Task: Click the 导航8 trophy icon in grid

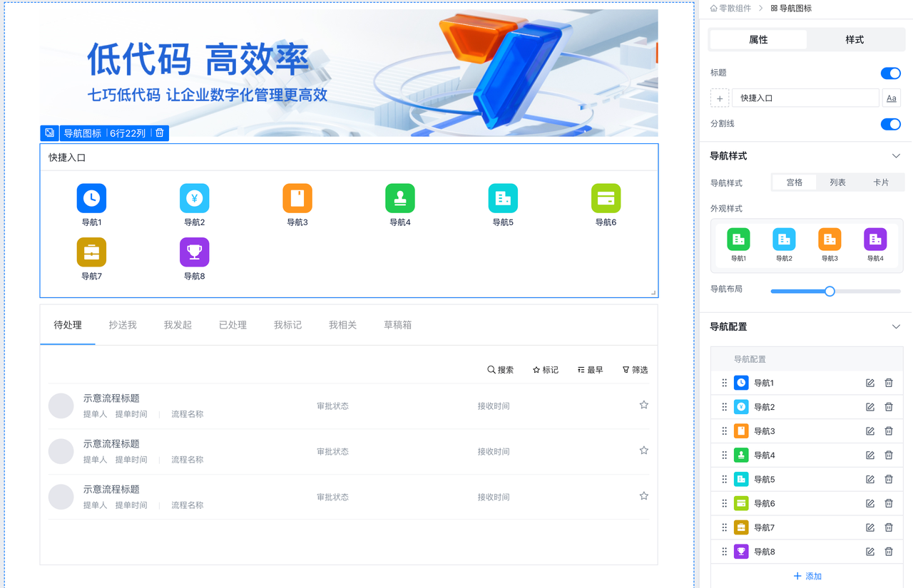Action: point(194,252)
